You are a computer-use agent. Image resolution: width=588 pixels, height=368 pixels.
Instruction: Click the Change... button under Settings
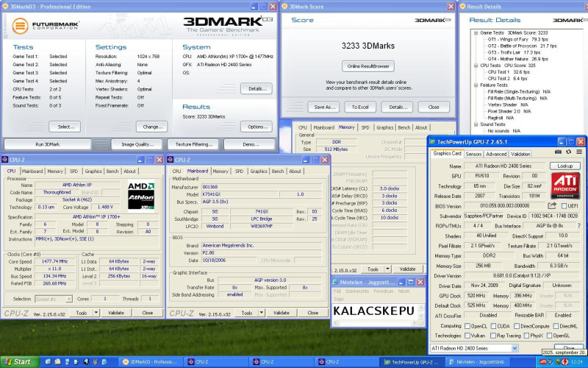(x=151, y=127)
